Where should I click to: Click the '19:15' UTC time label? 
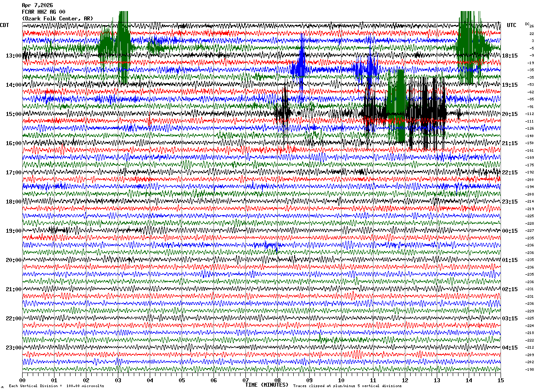[509, 85]
